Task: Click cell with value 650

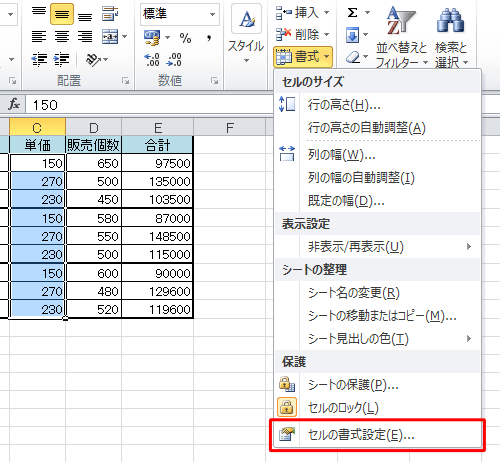Action: tap(94, 163)
